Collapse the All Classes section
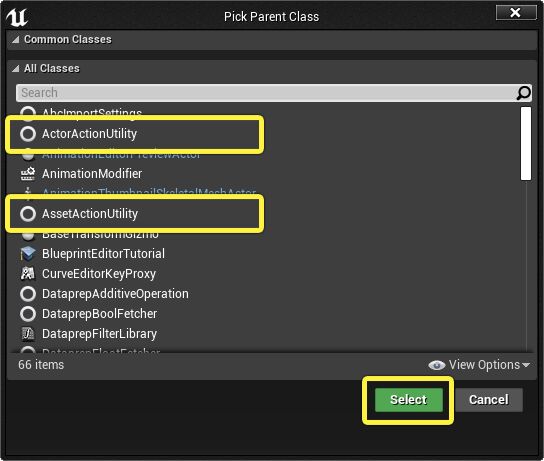The image size is (544, 461). 15,69
